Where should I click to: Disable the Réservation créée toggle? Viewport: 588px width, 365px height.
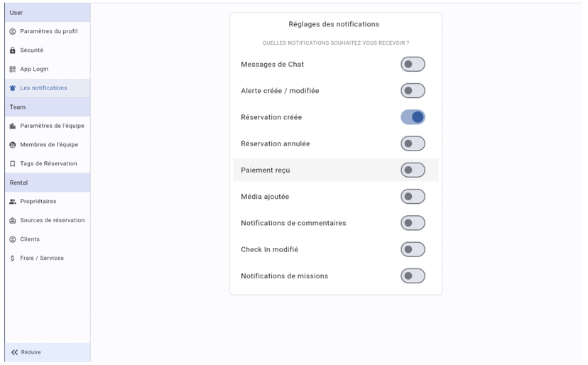413,117
